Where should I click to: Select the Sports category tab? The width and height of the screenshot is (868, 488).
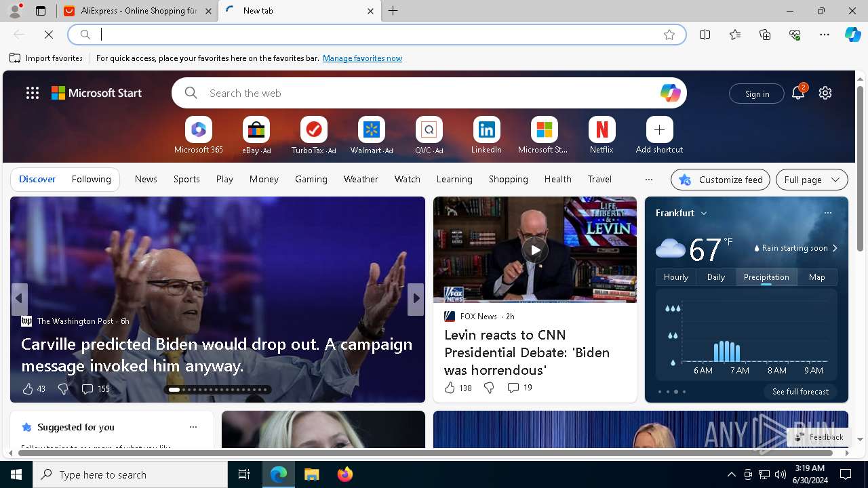pyautogui.click(x=186, y=179)
